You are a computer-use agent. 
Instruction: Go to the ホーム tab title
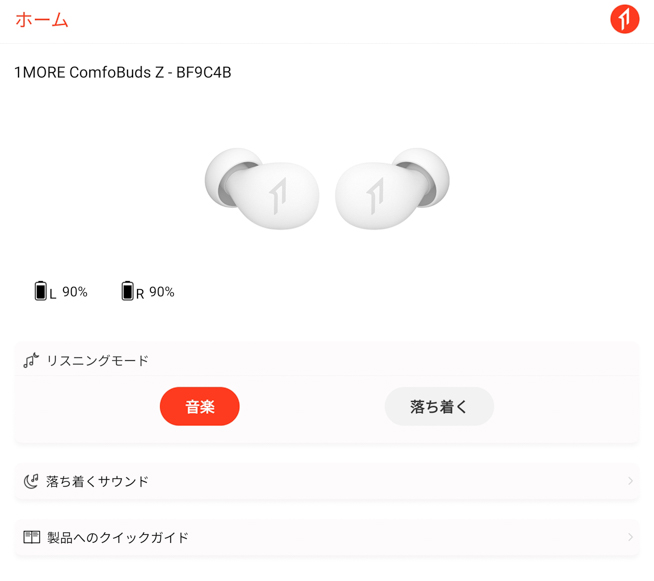(42, 20)
